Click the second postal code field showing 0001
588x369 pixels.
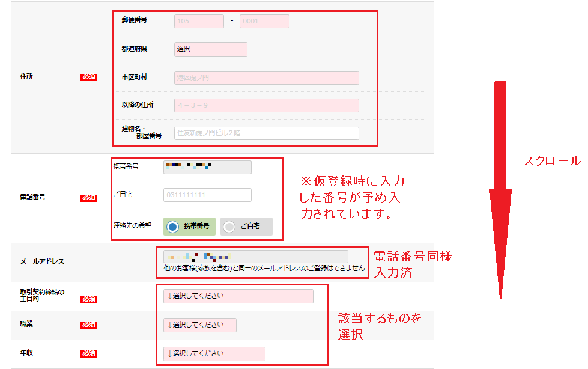pos(264,22)
